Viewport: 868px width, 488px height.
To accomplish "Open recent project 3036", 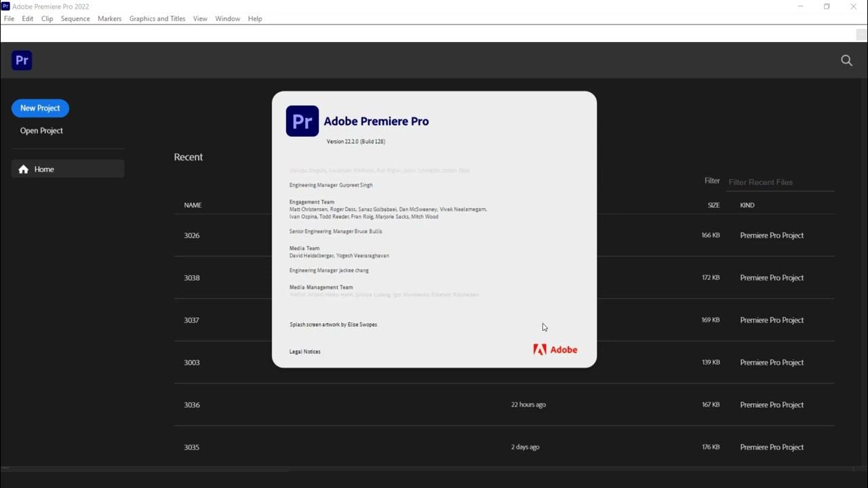I will pyautogui.click(x=192, y=405).
